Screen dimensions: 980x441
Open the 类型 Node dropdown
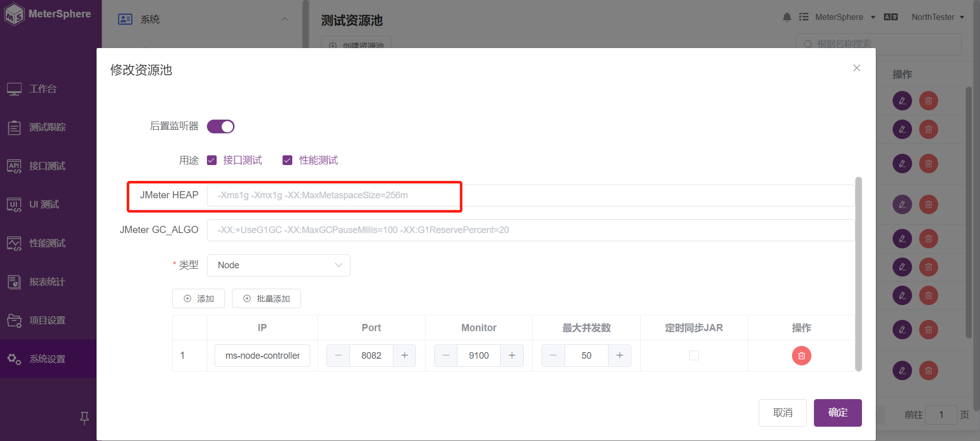(x=278, y=265)
